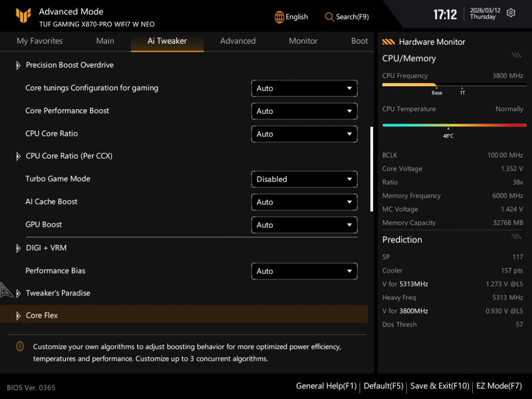Switch to the Monitor tab

coord(303,41)
